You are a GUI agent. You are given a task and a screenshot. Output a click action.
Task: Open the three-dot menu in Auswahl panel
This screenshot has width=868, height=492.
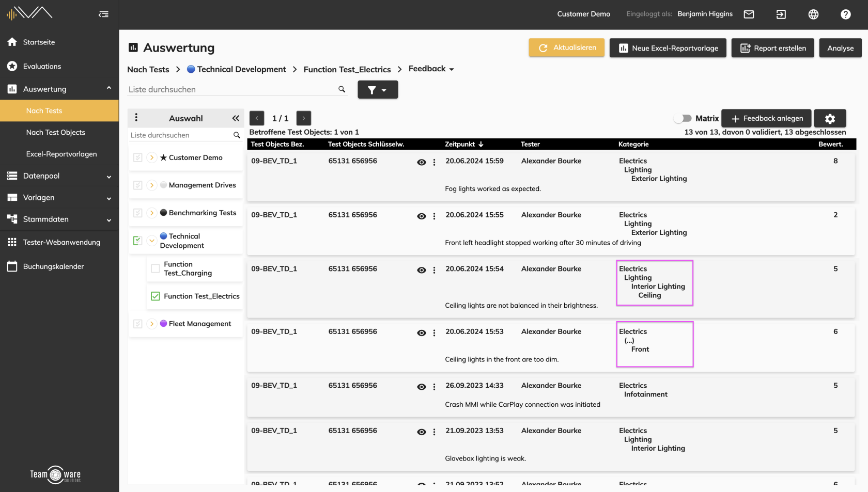click(136, 118)
